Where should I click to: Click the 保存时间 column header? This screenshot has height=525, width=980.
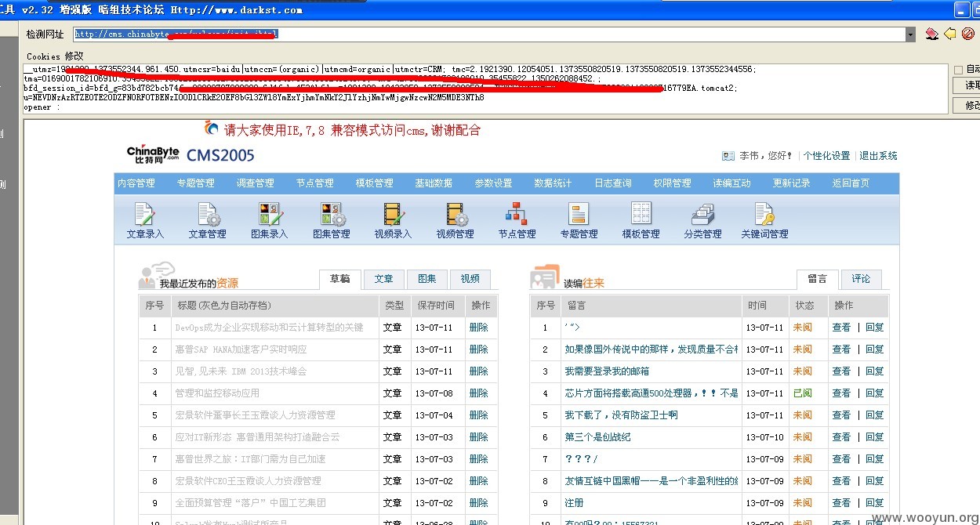pos(436,306)
